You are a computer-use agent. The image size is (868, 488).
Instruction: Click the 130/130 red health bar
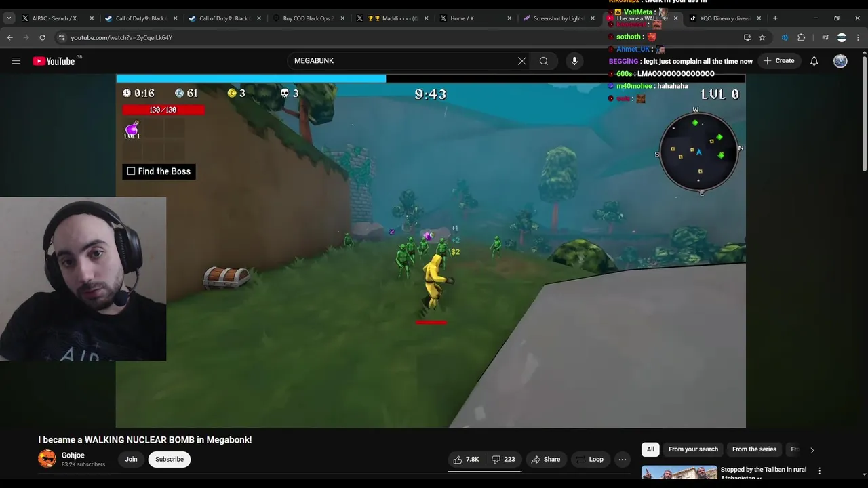[163, 110]
